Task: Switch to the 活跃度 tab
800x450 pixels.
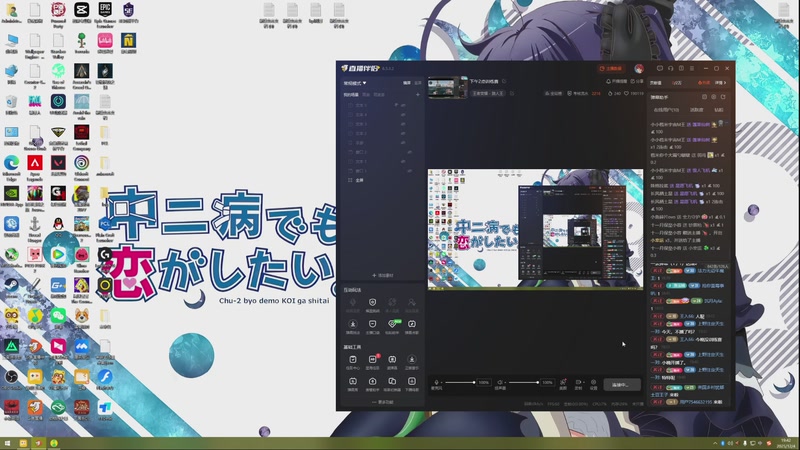Action: [696, 110]
